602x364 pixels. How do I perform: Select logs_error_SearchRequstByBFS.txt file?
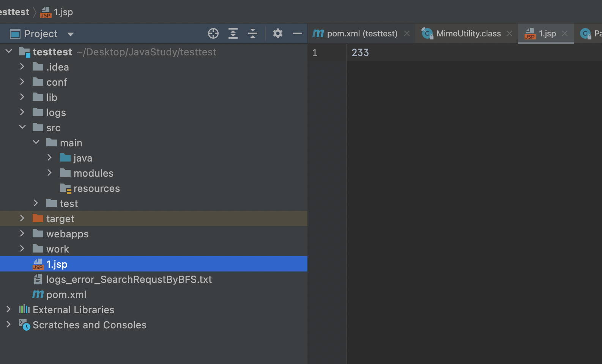(129, 279)
